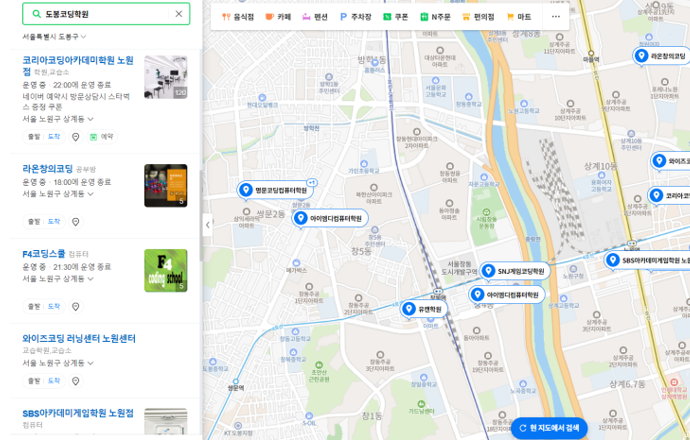The height and width of the screenshot is (440, 690).
Task: Set 와이즈코딩 러닝센터 as 도착 destination
Action: click(54, 381)
